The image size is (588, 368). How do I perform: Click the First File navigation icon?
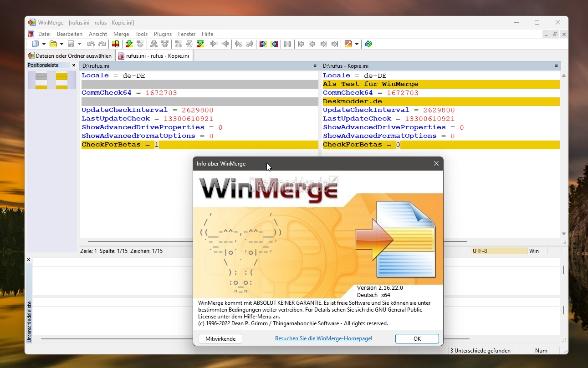301,44
